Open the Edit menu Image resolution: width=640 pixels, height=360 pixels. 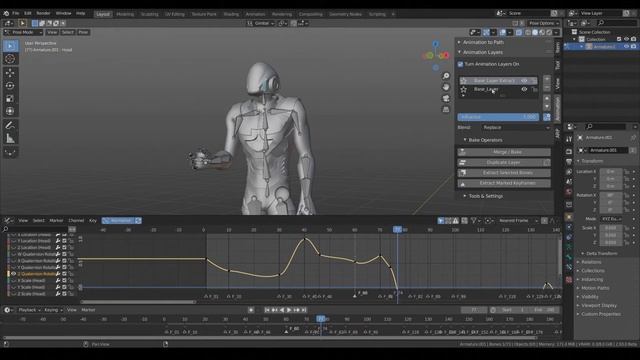click(x=27, y=13)
